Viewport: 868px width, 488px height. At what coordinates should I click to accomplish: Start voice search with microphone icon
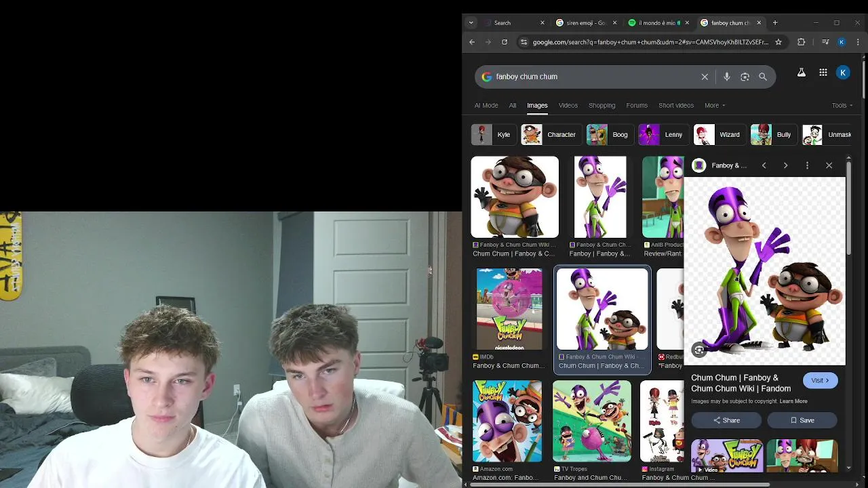coord(726,77)
